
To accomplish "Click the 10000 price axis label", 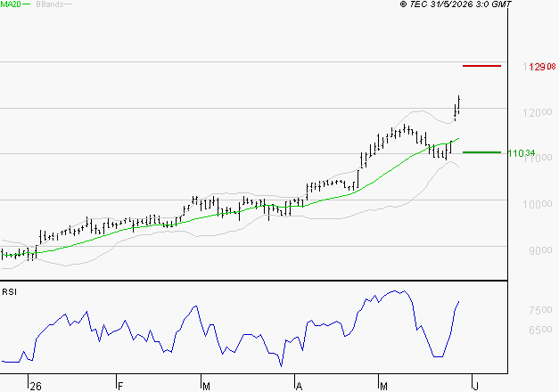I will click(x=538, y=205).
